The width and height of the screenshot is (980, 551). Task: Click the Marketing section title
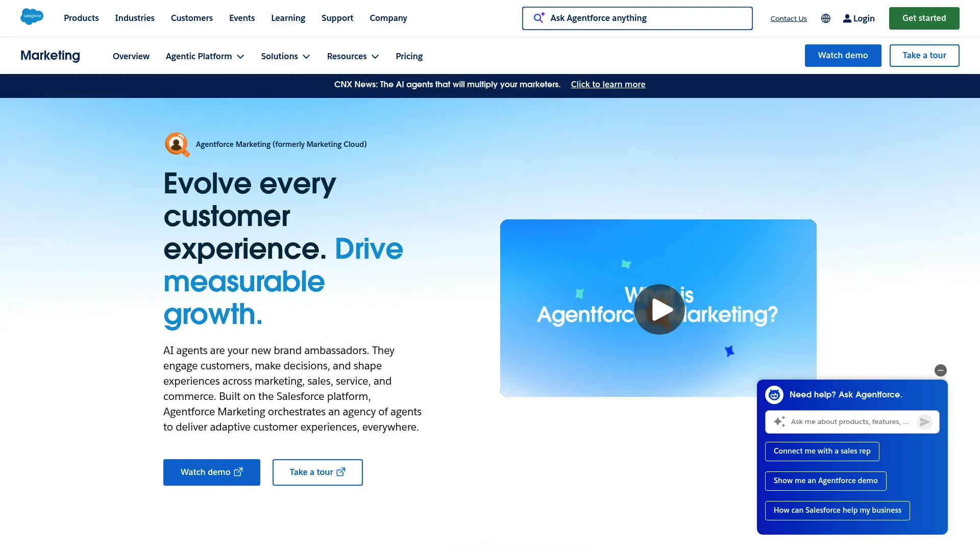pyautogui.click(x=50, y=56)
